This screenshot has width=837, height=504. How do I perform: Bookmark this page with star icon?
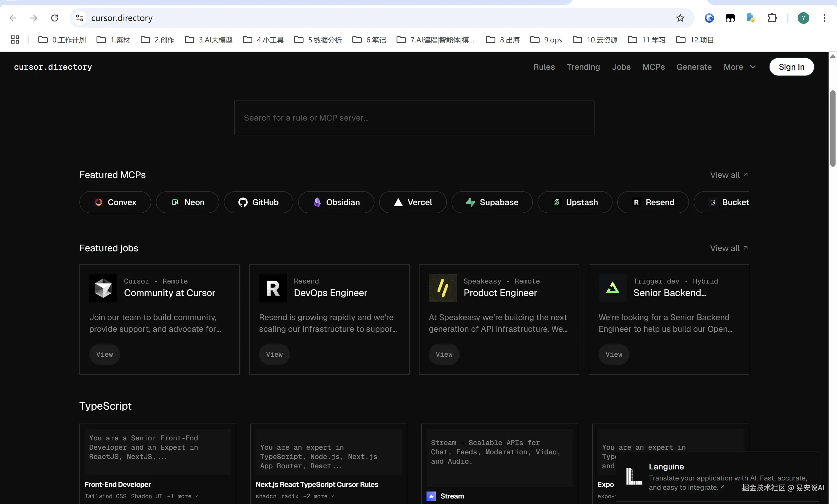tap(680, 18)
